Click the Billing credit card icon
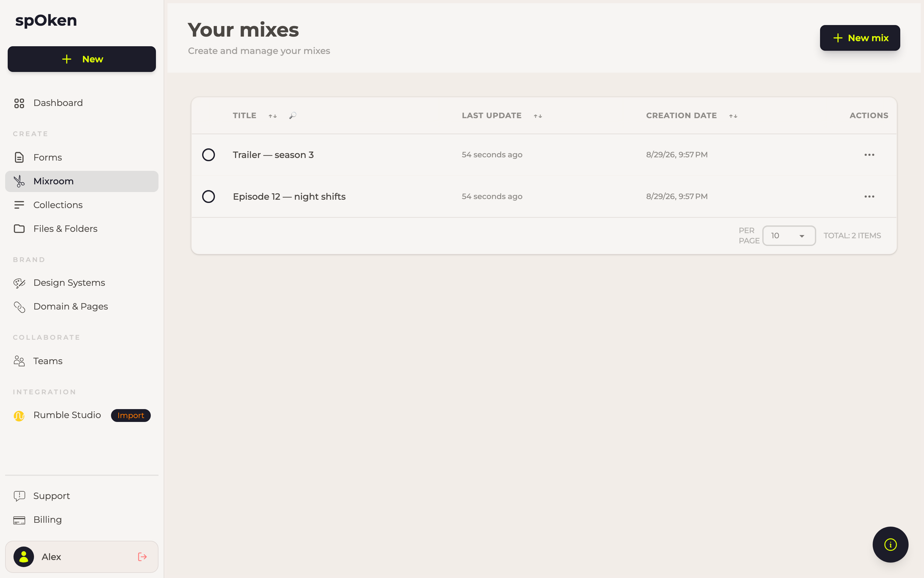924x578 pixels. click(x=19, y=520)
